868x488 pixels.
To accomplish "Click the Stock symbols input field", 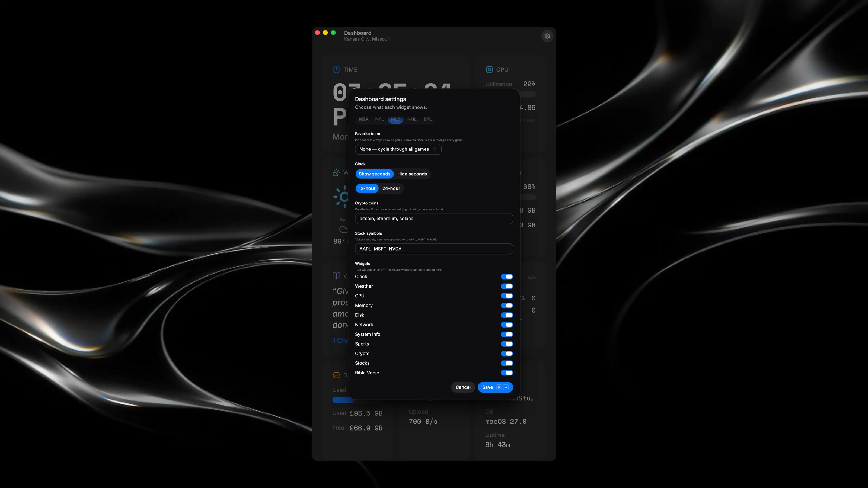I will coord(434,249).
